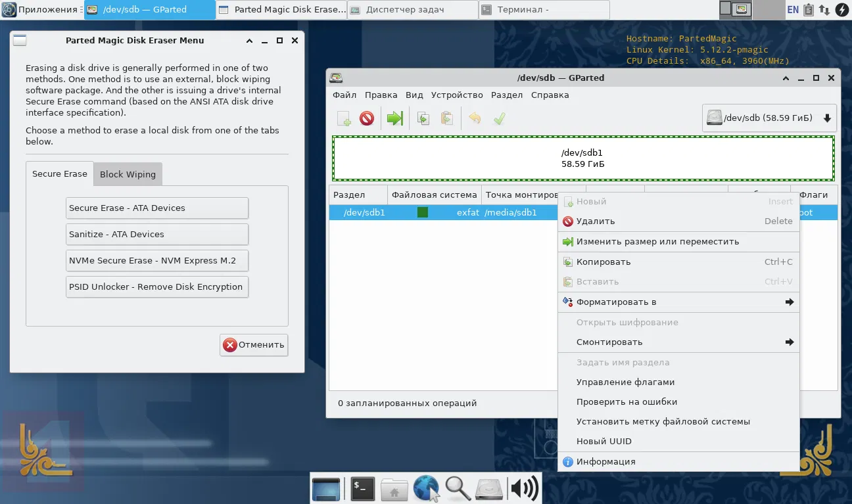Image resolution: width=852 pixels, height=504 pixels.
Task: Click Sanitize - ATA Devices button
Action: click(157, 235)
